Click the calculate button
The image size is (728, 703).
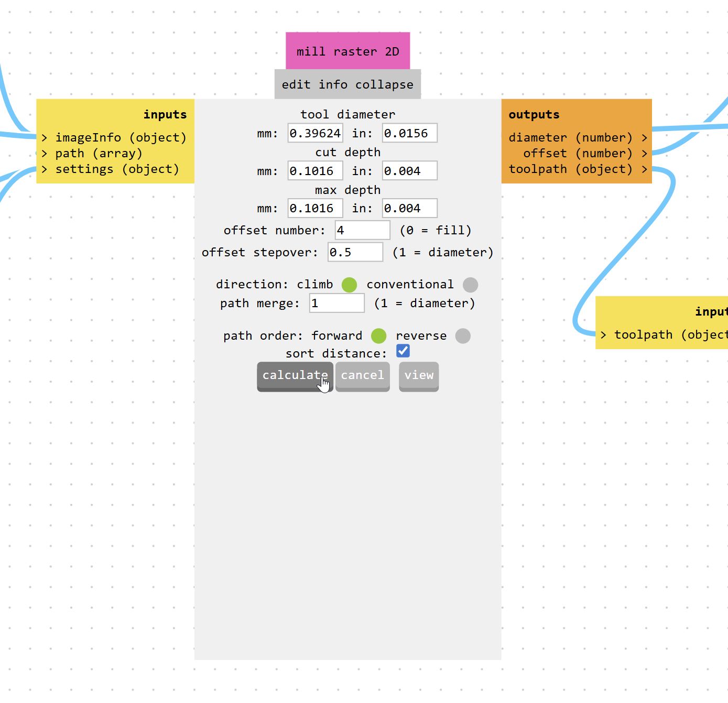pyautogui.click(x=295, y=376)
